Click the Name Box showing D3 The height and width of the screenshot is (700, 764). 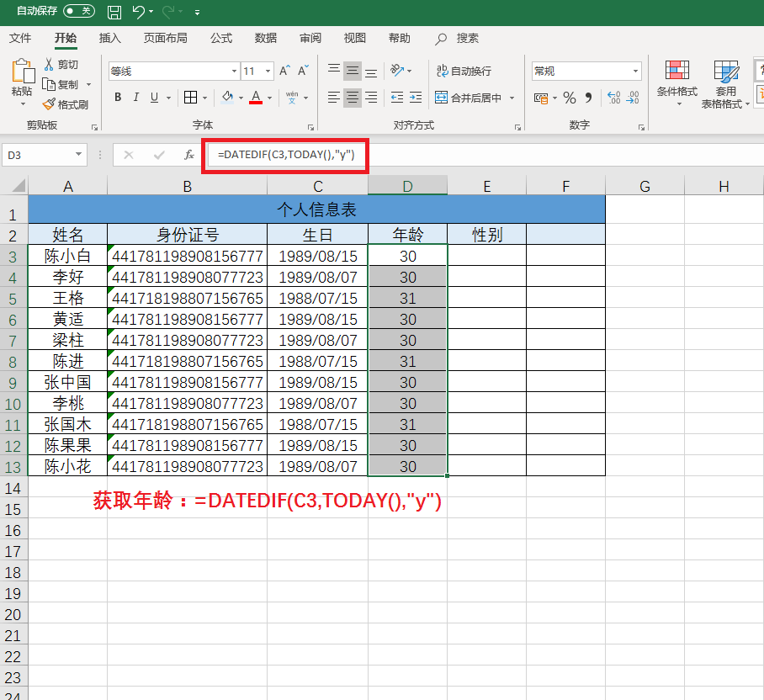pos(45,155)
